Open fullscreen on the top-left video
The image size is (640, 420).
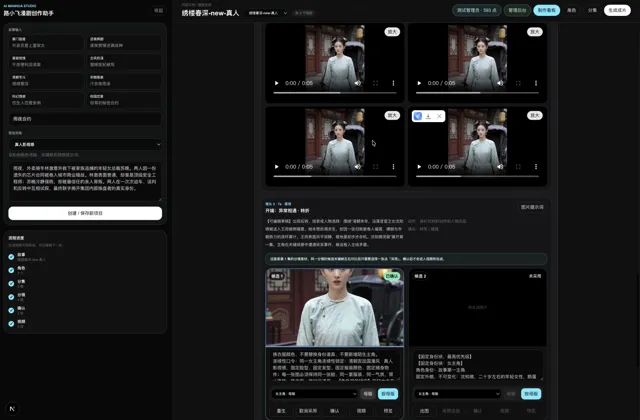376,83
